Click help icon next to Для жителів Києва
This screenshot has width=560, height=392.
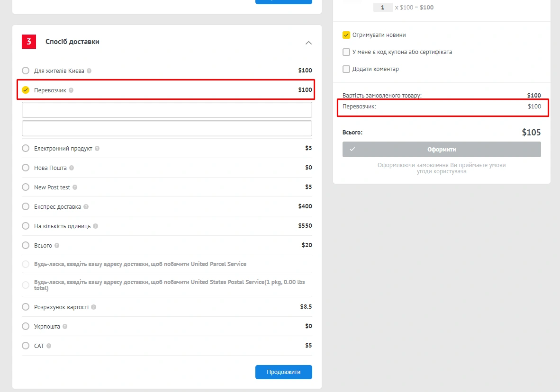click(89, 71)
